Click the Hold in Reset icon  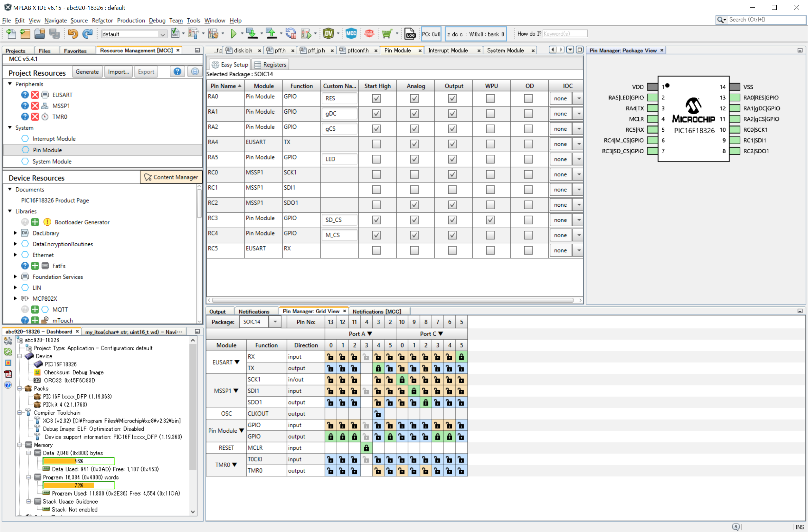pyautogui.click(x=291, y=34)
